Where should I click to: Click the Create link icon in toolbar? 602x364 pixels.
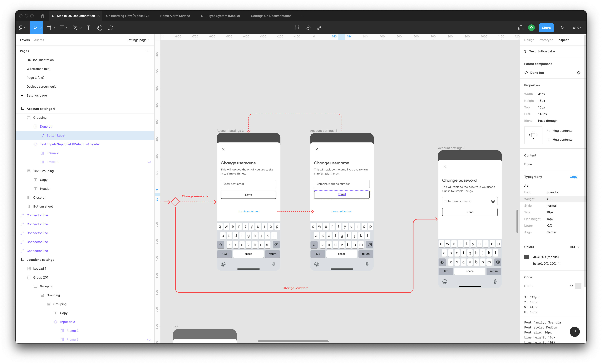(319, 28)
